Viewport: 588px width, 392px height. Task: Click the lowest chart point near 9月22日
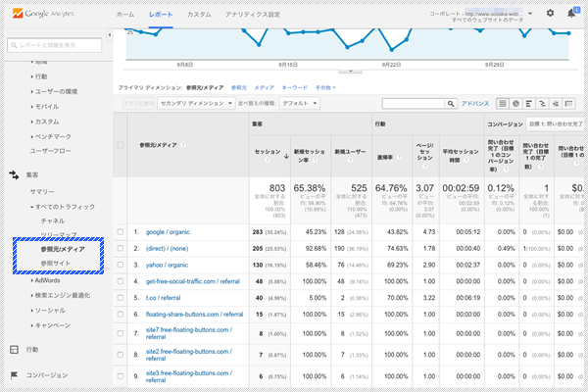(x=391, y=50)
